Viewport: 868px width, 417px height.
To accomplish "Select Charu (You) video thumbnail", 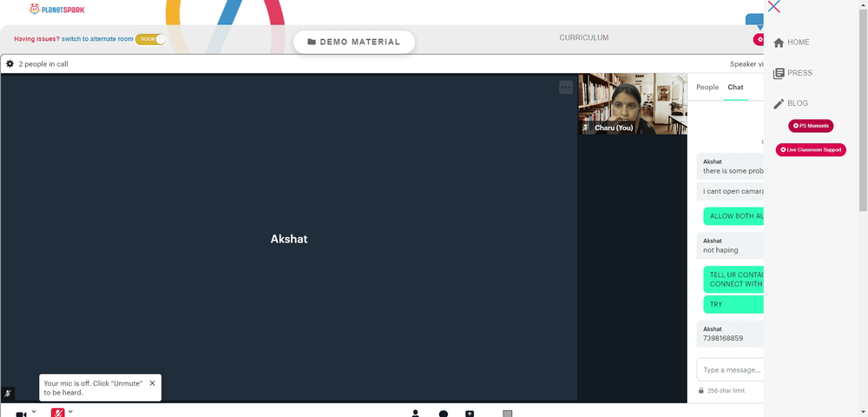I will point(633,103).
